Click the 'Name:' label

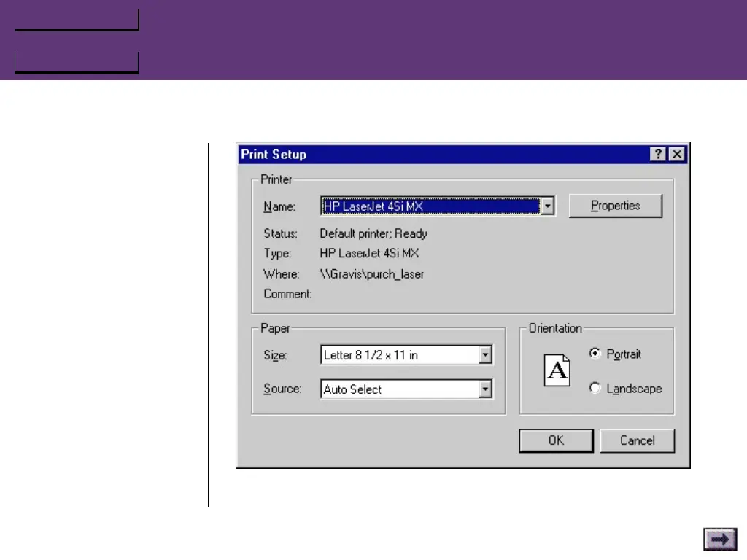(279, 206)
